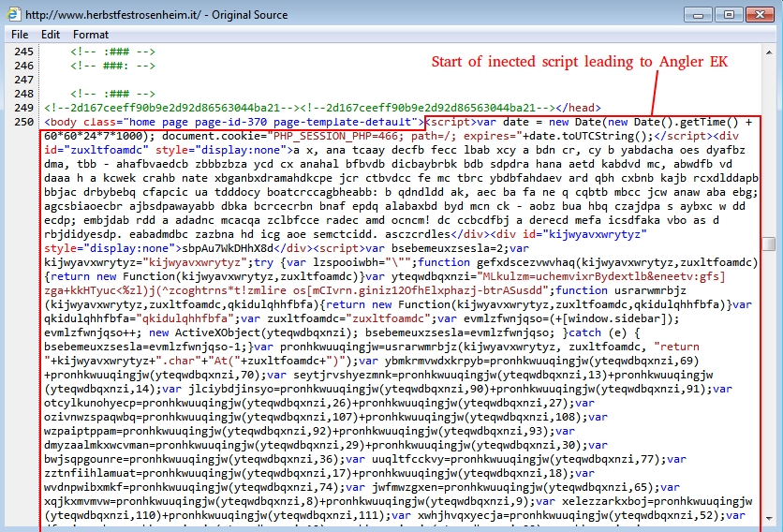The width and height of the screenshot is (783, 532).
Task: Click the variable name ozivnwzspaqwbq
Action: (89, 417)
